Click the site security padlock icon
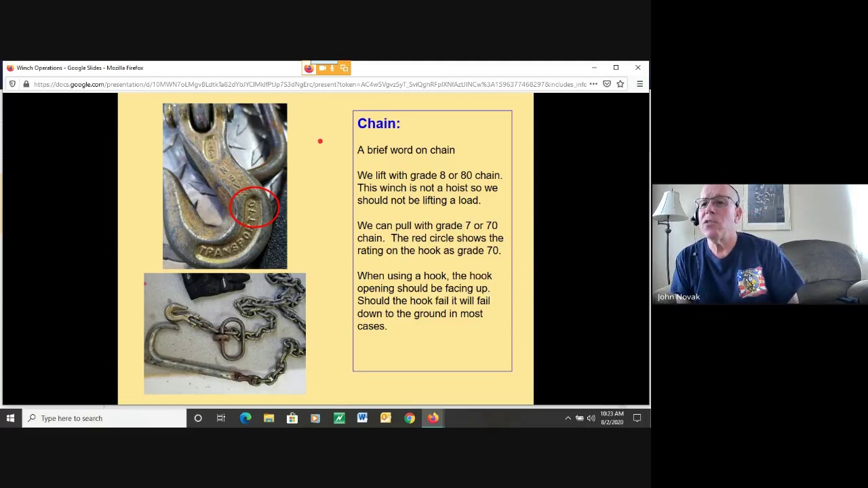 26,84
